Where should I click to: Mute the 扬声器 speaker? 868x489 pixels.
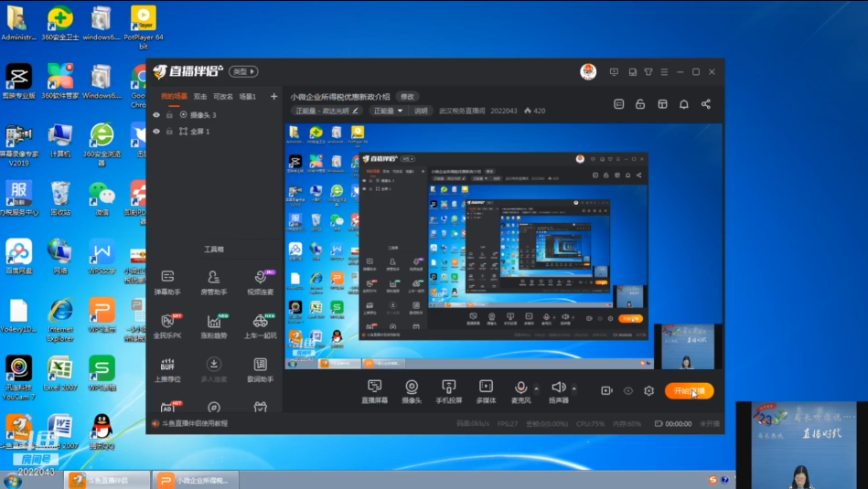[559, 391]
